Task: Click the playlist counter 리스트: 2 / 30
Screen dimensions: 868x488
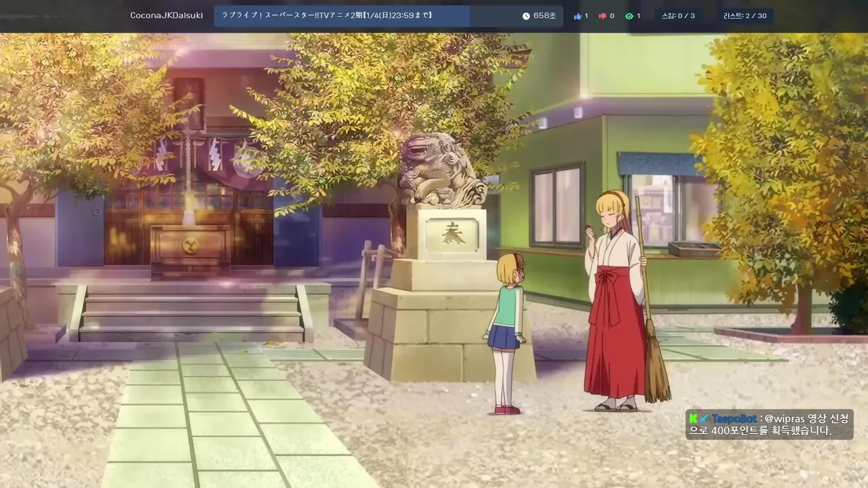Action: click(745, 16)
